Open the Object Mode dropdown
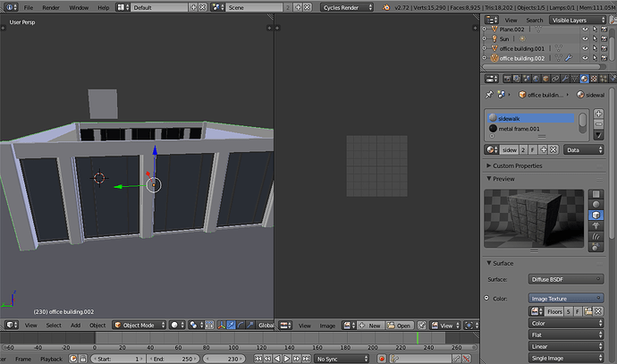 coord(139,325)
